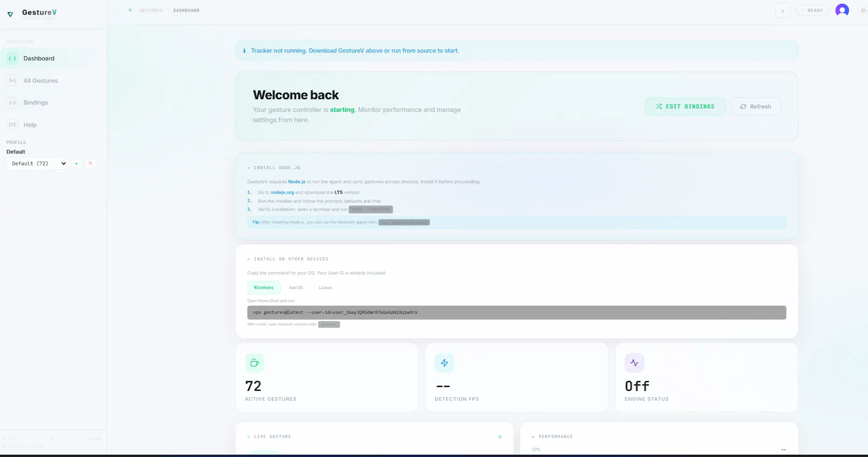Viewport: 868px width, 457px height.
Task: Click the ENGINE STATUS label
Action: [647, 399]
